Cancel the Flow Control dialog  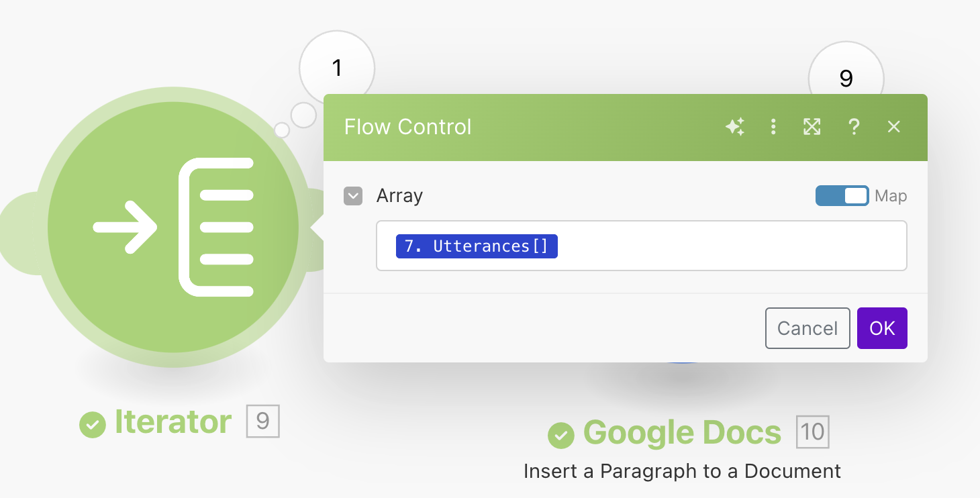coord(807,328)
